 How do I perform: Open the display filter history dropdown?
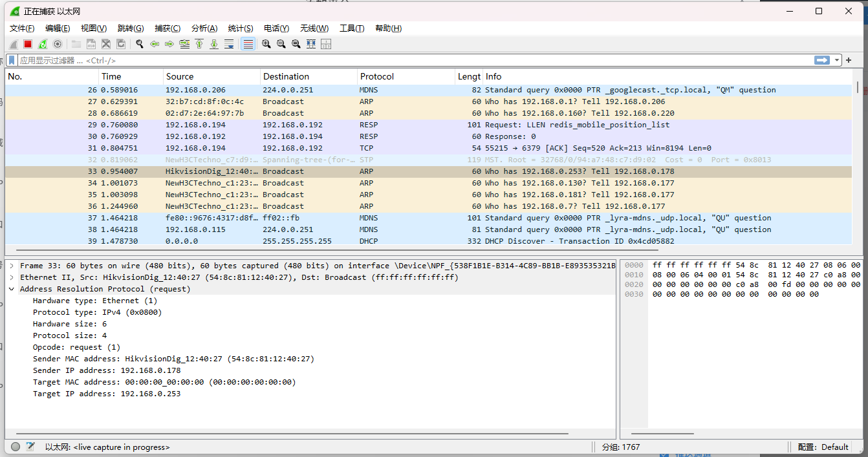pos(837,60)
